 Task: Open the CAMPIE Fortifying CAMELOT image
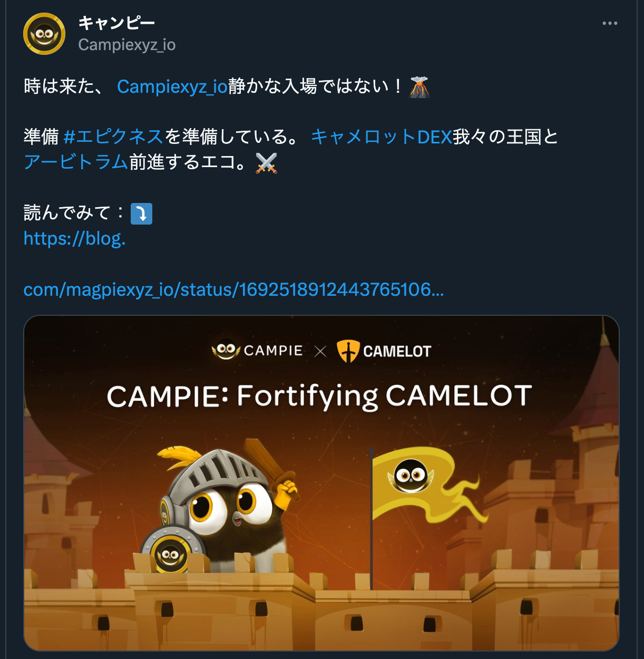click(321, 483)
